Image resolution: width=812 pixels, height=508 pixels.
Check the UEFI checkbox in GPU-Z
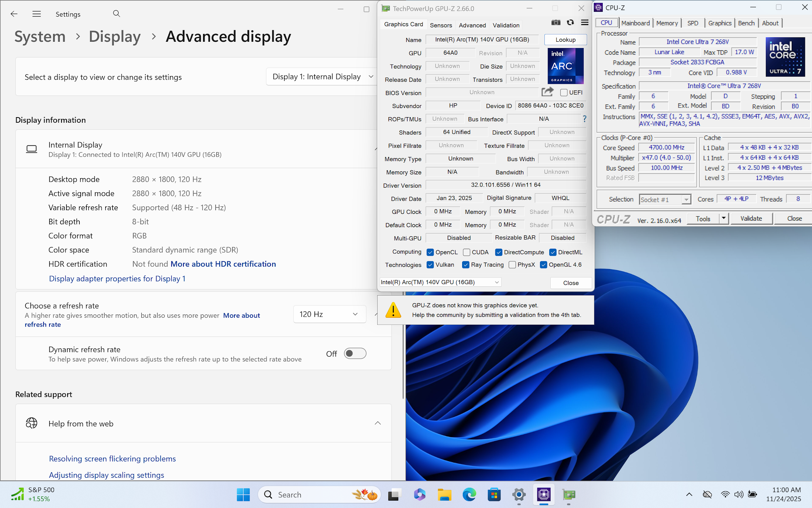click(564, 92)
